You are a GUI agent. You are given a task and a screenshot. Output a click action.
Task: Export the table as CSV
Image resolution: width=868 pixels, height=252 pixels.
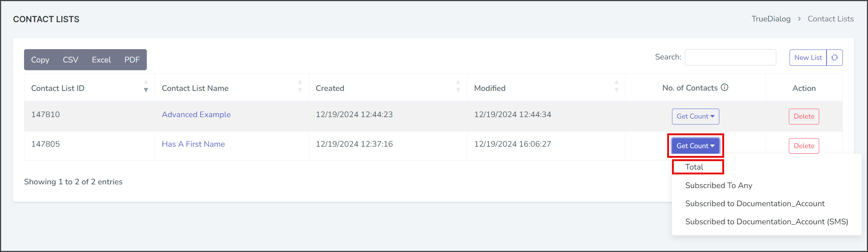(x=71, y=60)
